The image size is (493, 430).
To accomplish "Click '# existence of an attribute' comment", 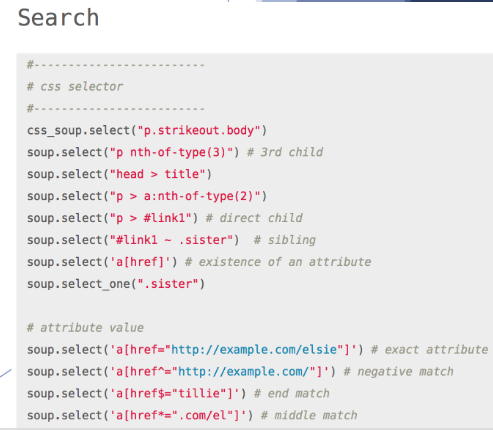I will point(278,262).
